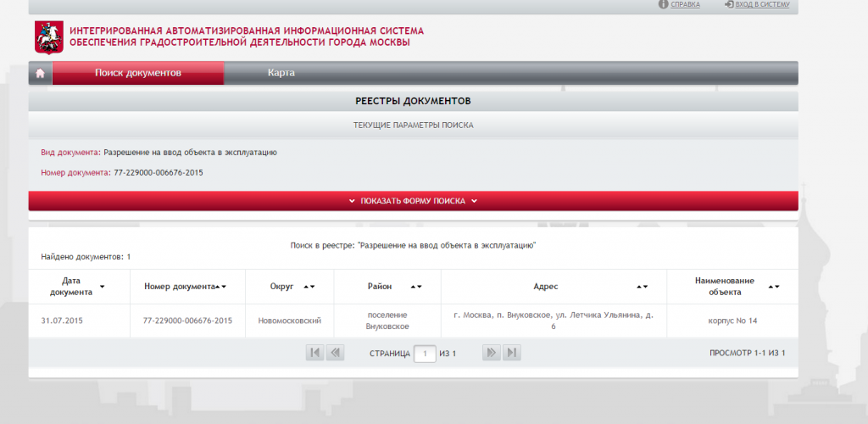Click address cell ул. Летчика Ульянина

coord(554,321)
